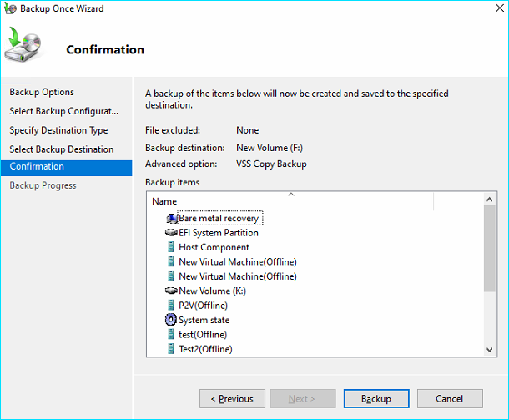The image size is (509, 420).
Task: Click the New Volume (K:) drive icon
Action: point(171,291)
